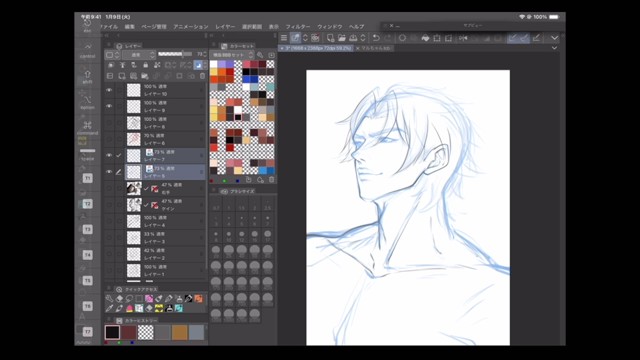Show the 70% レイヤー 6 visibility box
640x360 pixels.
pyautogui.click(x=109, y=139)
